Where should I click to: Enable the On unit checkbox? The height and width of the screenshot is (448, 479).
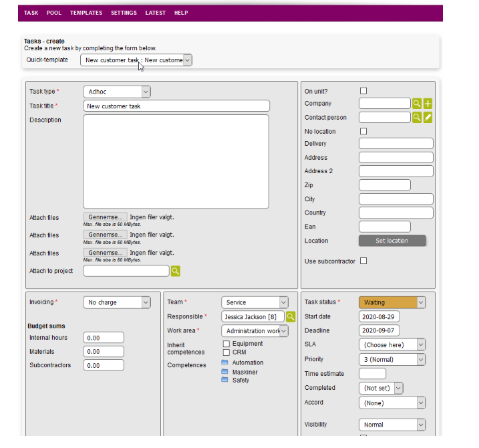tap(363, 91)
